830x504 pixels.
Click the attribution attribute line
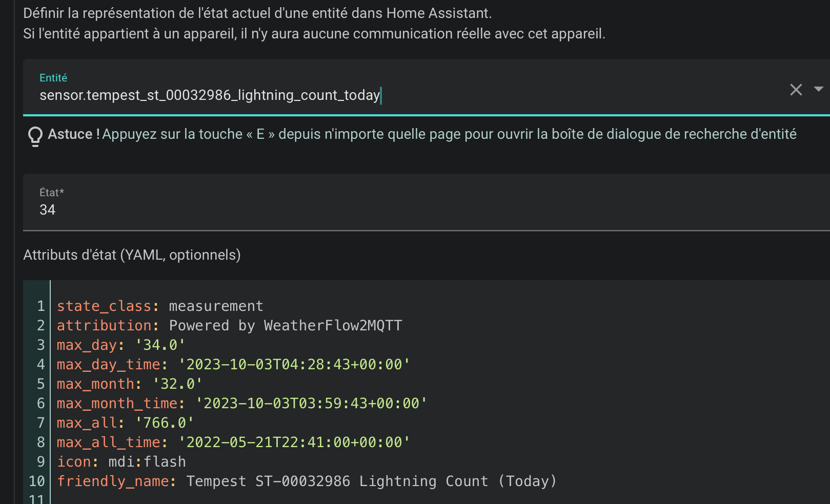coord(229,325)
